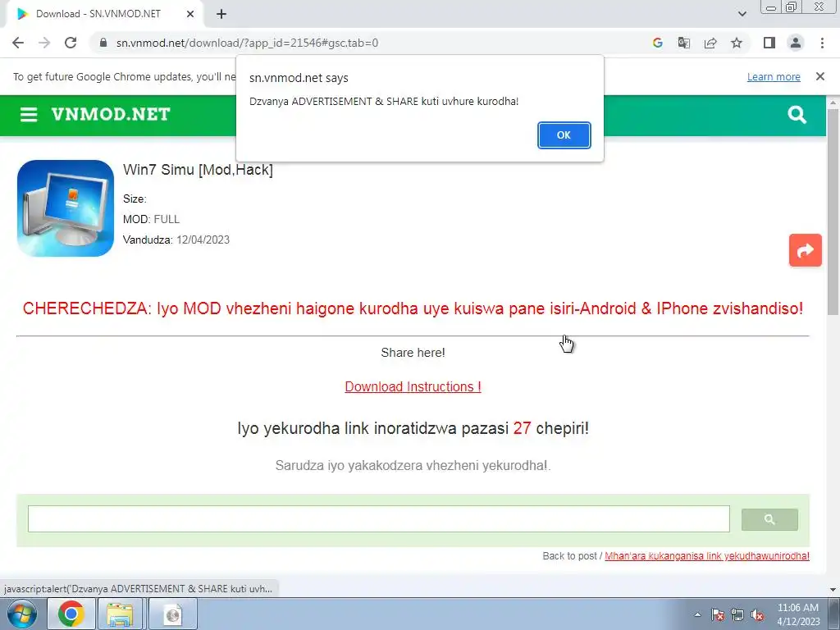The image size is (840, 630).
Task: Show hidden tray icons arrow
Action: (697, 614)
